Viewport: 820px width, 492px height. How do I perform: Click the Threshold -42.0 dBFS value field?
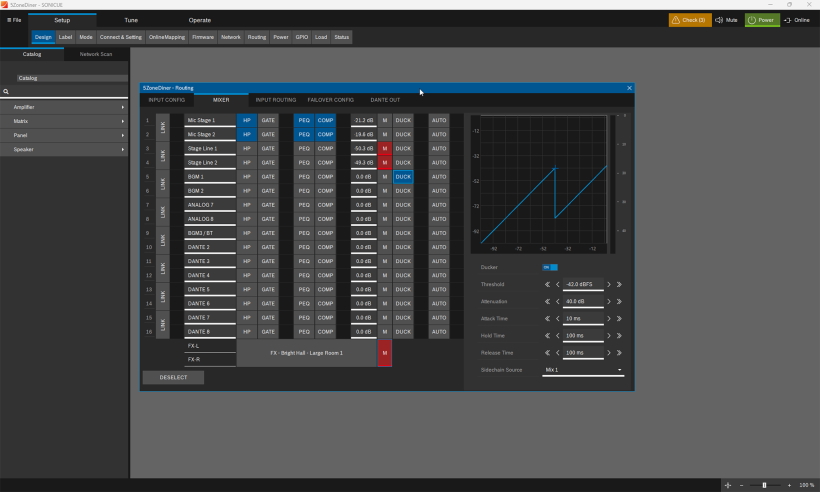[x=583, y=284]
